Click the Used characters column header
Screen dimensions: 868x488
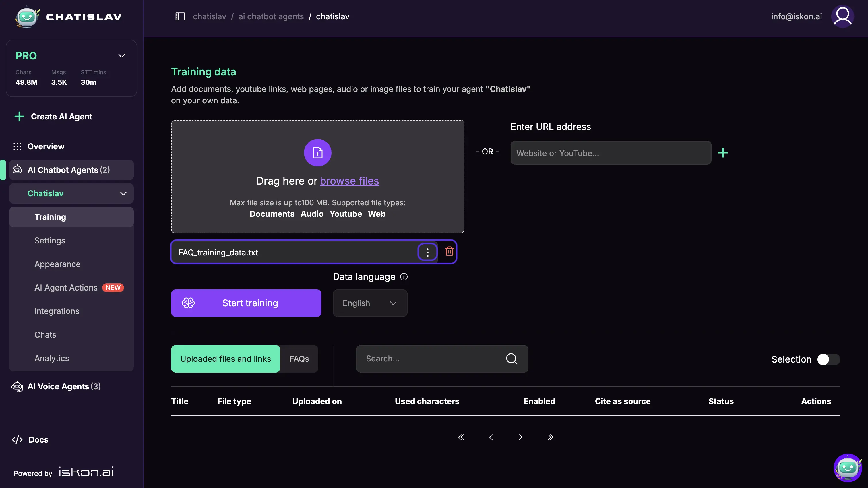click(x=427, y=401)
